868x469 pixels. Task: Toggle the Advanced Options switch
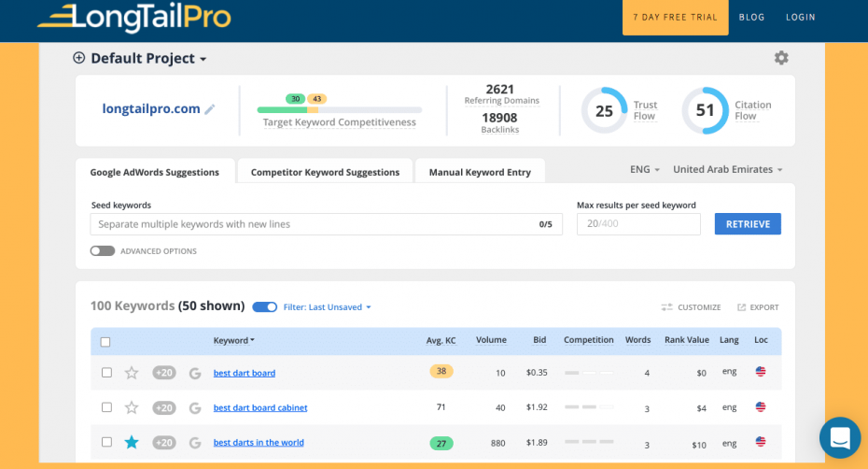pos(103,251)
